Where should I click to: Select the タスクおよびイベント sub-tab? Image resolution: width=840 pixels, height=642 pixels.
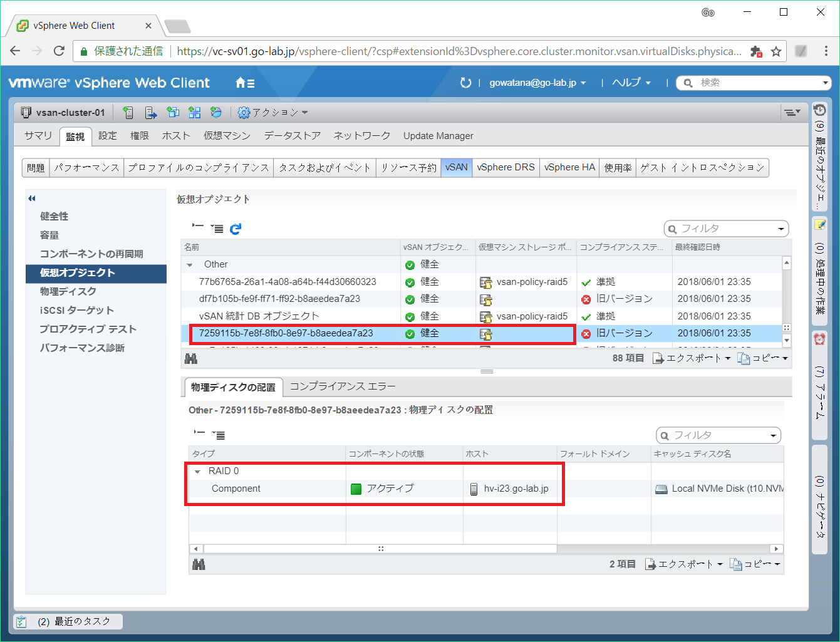coord(325,168)
